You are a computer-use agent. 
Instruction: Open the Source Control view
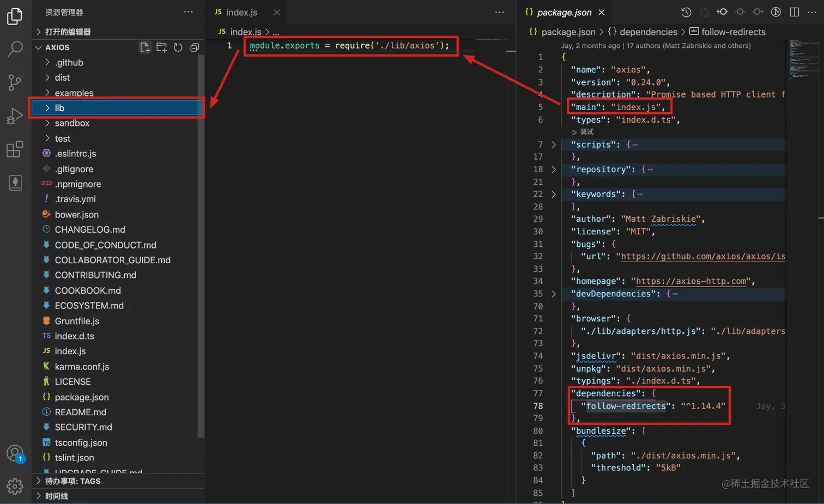pos(15,82)
